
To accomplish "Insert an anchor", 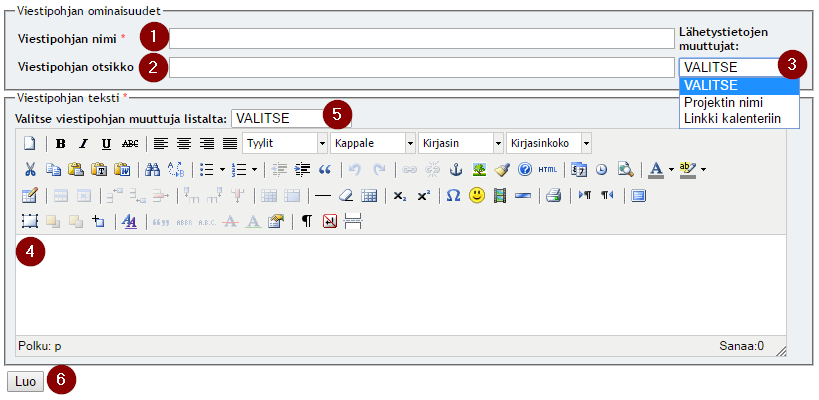I will (x=456, y=169).
